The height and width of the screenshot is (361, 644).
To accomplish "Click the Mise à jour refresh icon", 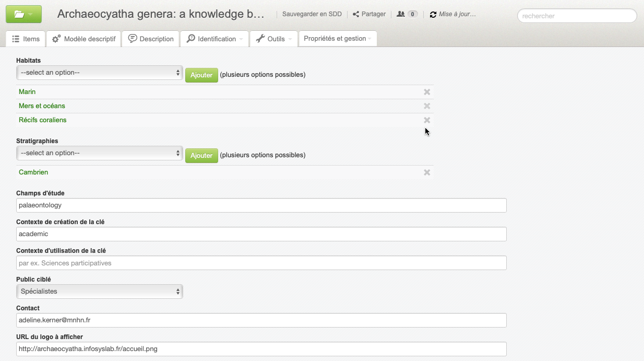I will tap(433, 15).
